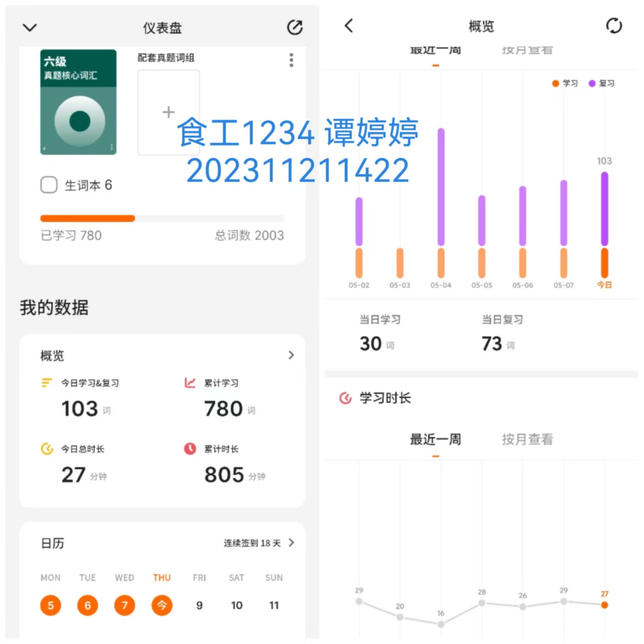Viewport: 644px width, 644px height.
Task: Expand calendar via 连续签到 18 天 arrow
Action: (x=291, y=542)
